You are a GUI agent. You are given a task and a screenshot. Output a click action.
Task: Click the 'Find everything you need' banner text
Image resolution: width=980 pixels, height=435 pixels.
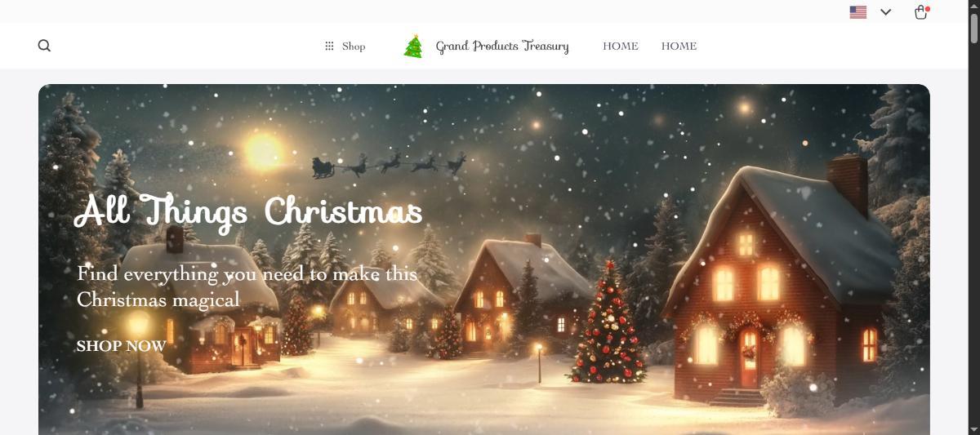[x=247, y=286]
